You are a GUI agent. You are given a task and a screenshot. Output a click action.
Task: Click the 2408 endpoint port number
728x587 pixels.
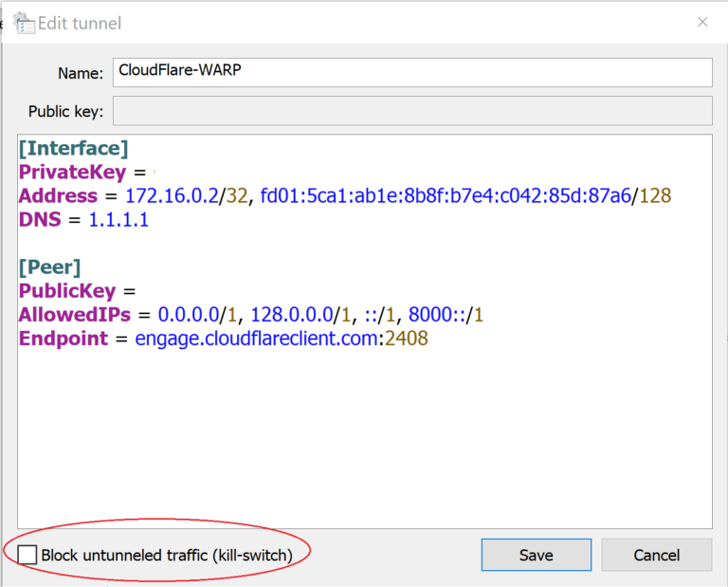pos(408,339)
